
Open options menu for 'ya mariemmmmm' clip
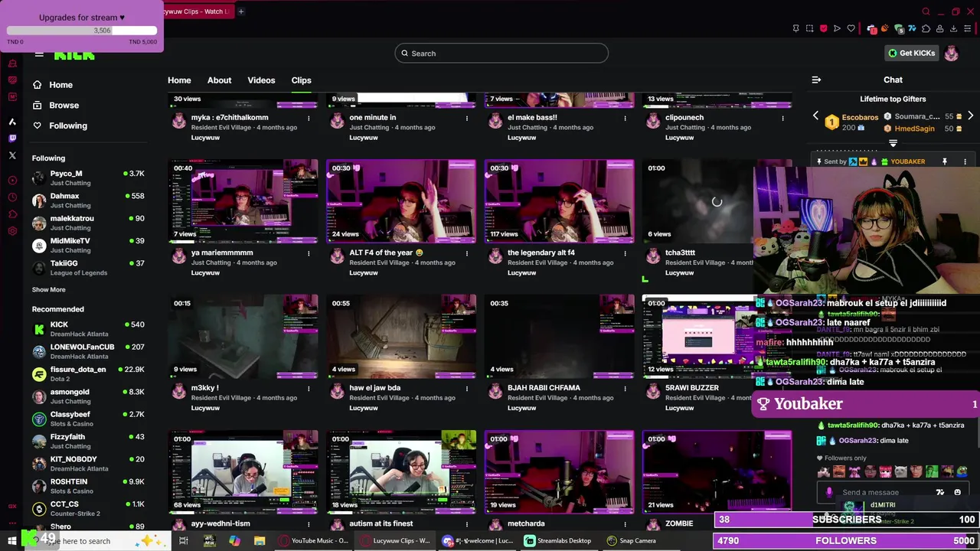click(309, 253)
